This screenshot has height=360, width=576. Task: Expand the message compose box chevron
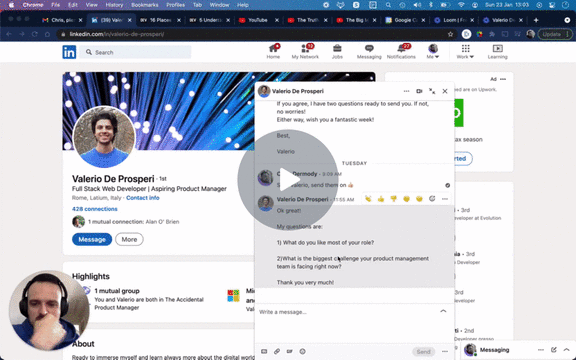[443, 311]
